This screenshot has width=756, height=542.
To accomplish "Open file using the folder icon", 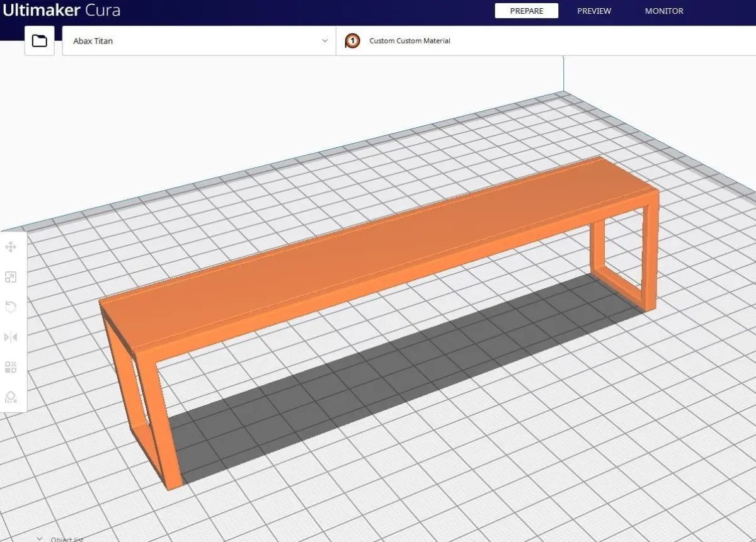I will (40, 41).
